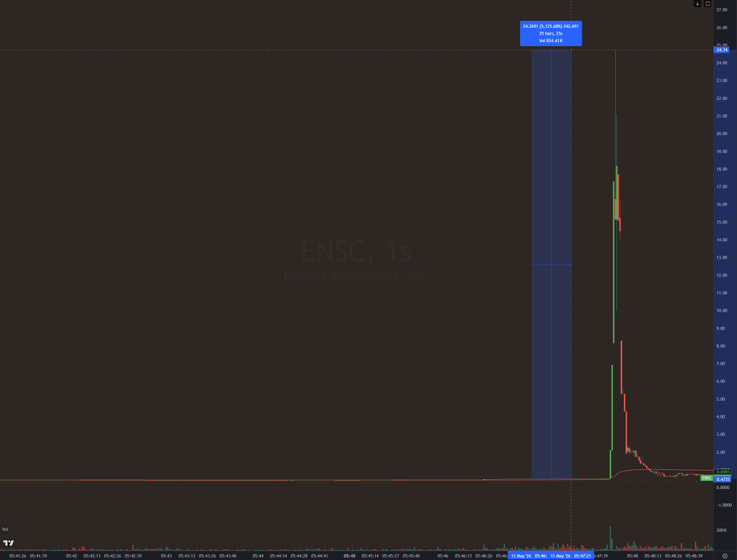Click the 05:43 time axis label
737x560 pixels.
point(166,555)
